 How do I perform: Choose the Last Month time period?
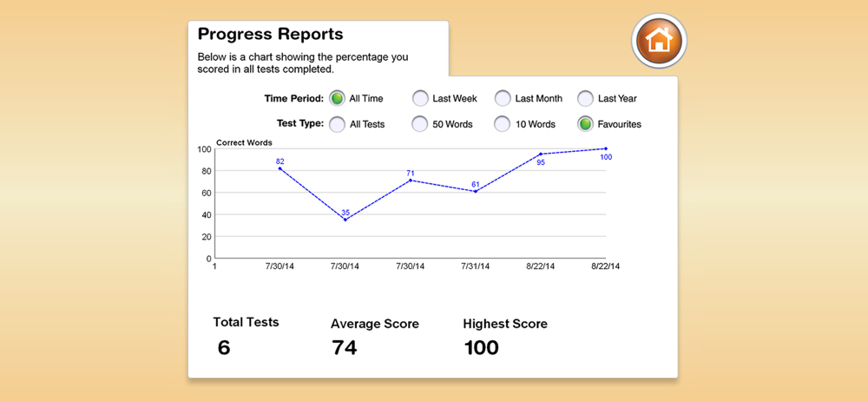click(x=503, y=99)
